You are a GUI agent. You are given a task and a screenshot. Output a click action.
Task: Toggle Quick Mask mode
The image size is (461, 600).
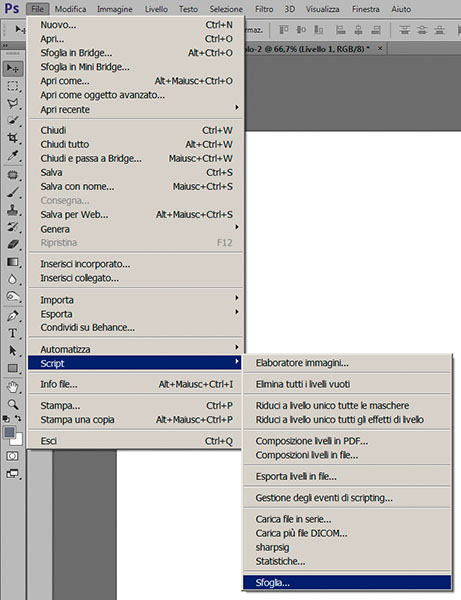click(x=13, y=456)
